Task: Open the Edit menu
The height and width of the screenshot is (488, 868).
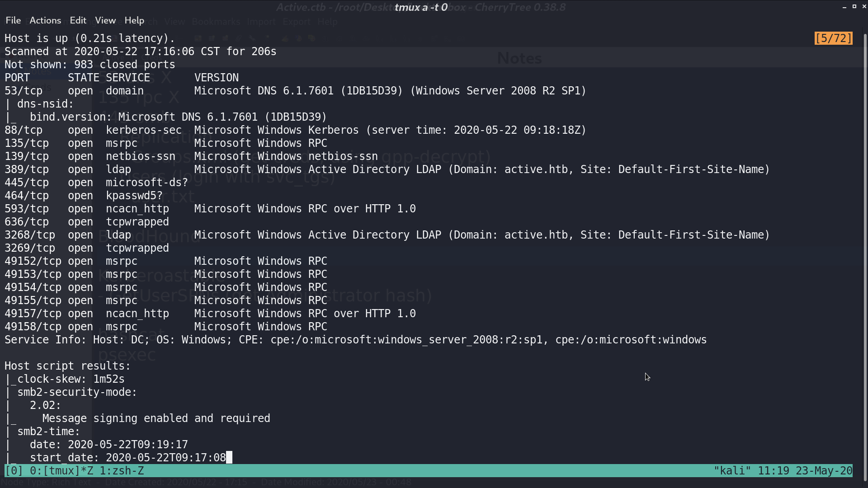Action: click(x=78, y=20)
